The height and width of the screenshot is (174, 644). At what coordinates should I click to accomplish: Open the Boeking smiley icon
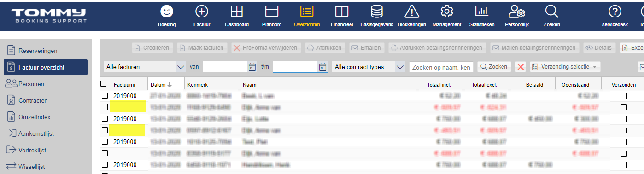pos(167,12)
